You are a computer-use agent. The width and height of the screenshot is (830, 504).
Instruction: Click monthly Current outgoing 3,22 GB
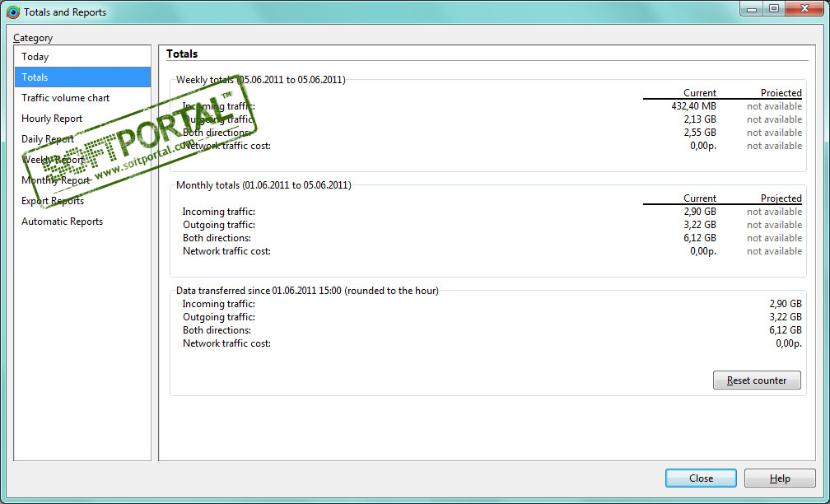[x=700, y=225]
